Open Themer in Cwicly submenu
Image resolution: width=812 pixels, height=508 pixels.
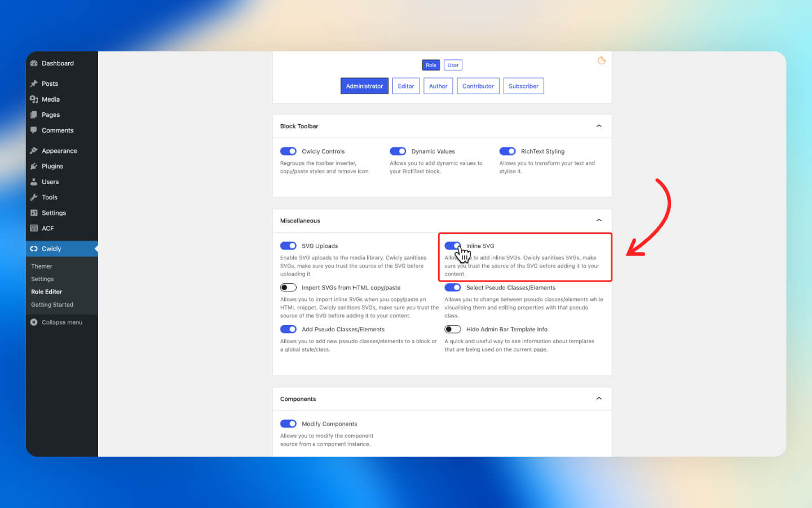[x=42, y=266]
